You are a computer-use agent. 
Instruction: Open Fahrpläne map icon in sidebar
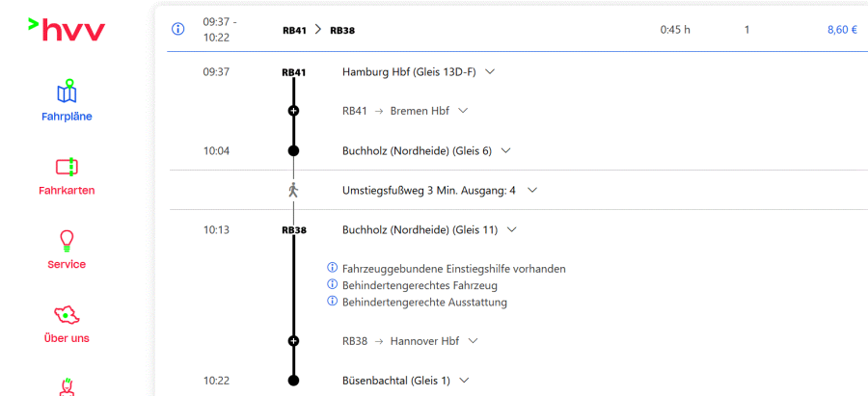coord(67,92)
